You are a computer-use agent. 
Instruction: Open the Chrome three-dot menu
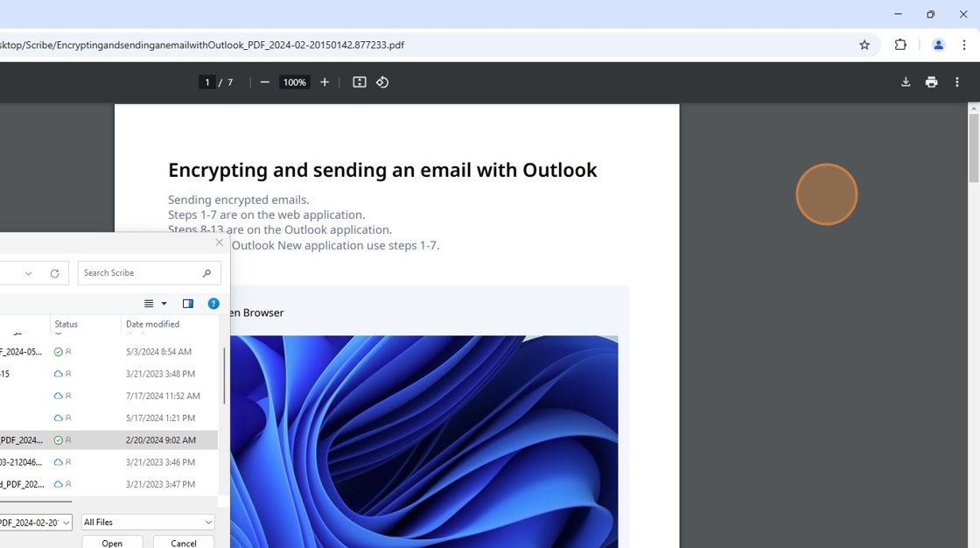963,45
